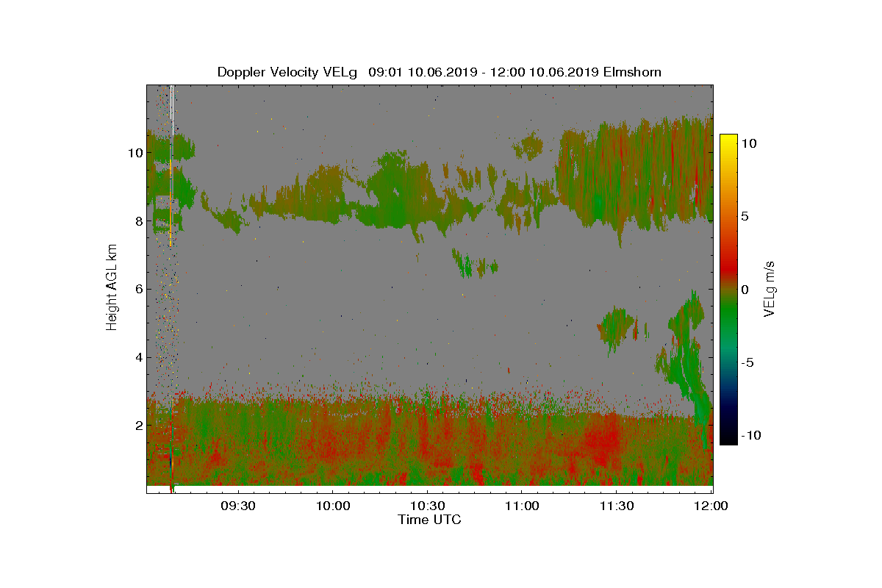Viewport: 882px width, 588px height.
Task: Click the 'Time UTC' x-axis label
Action: tap(430, 520)
